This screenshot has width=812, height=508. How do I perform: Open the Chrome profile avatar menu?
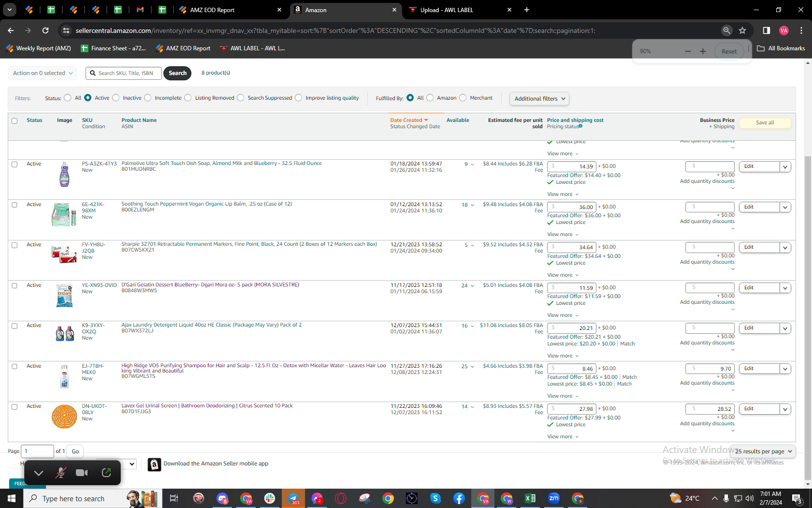click(x=784, y=30)
